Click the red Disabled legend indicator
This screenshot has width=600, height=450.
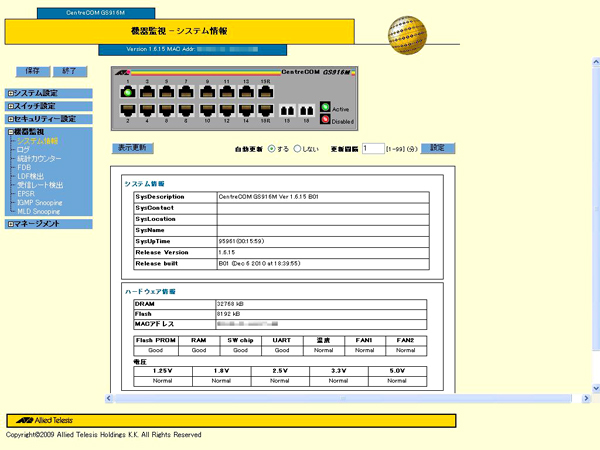point(325,119)
